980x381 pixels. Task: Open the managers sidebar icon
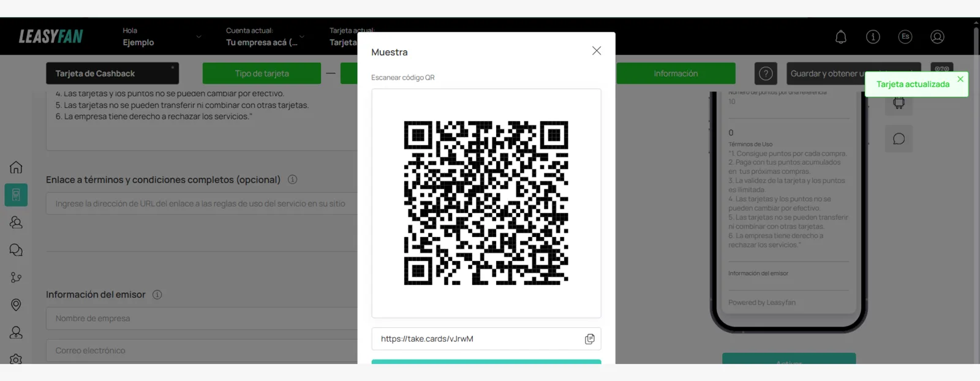click(16, 332)
